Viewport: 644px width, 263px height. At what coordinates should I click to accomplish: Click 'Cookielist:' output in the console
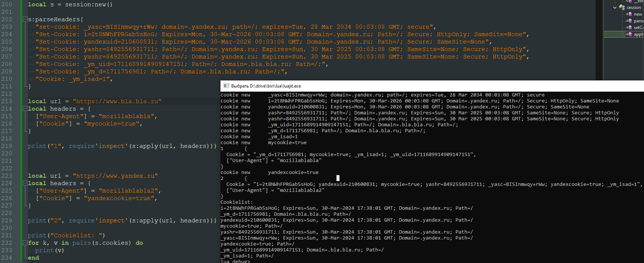tap(237, 202)
